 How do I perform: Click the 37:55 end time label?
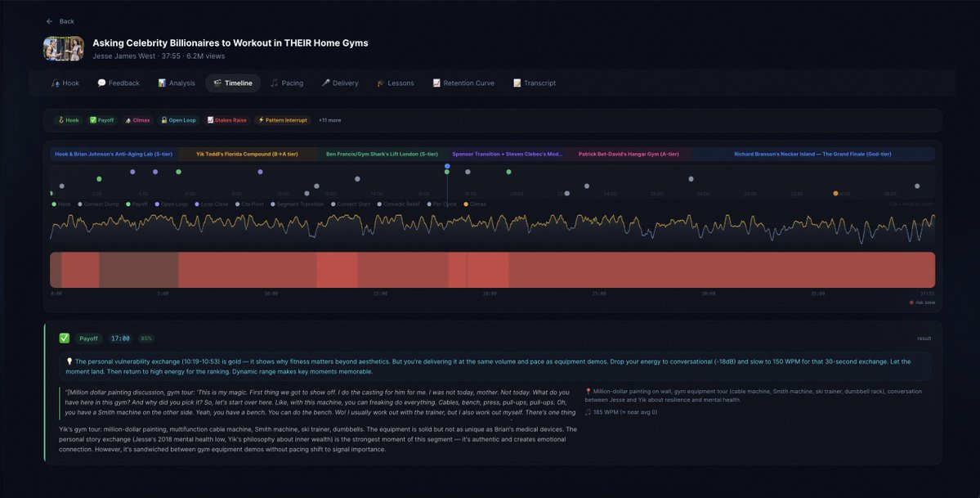click(x=928, y=294)
